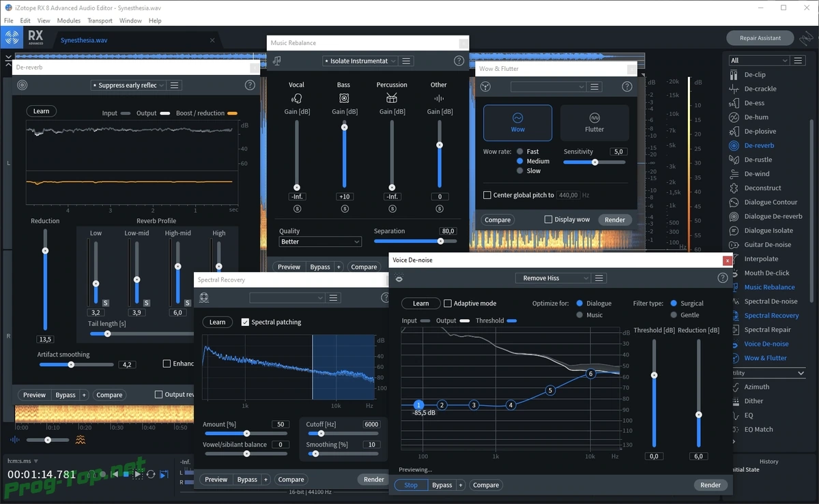Open help in the Voice De-noise window
This screenshot has width=819, height=504.
point(723,278)
